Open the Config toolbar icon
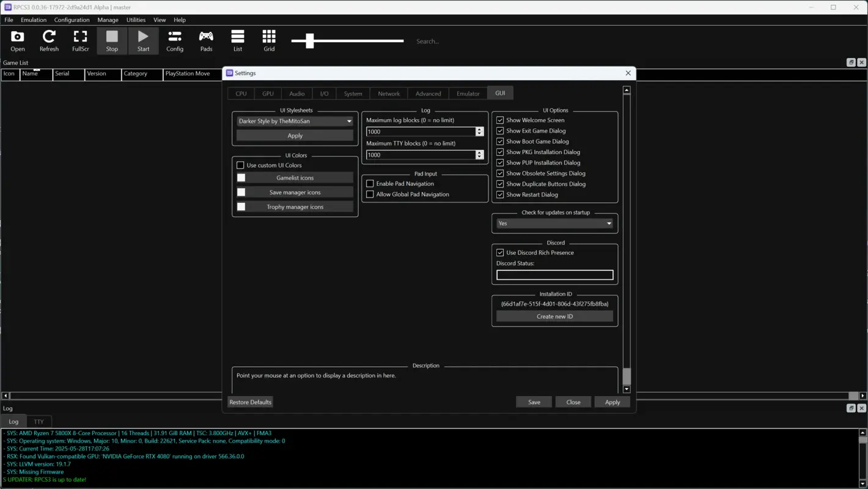The height and width of the screenshot is (489, 868). coord(175,40)
